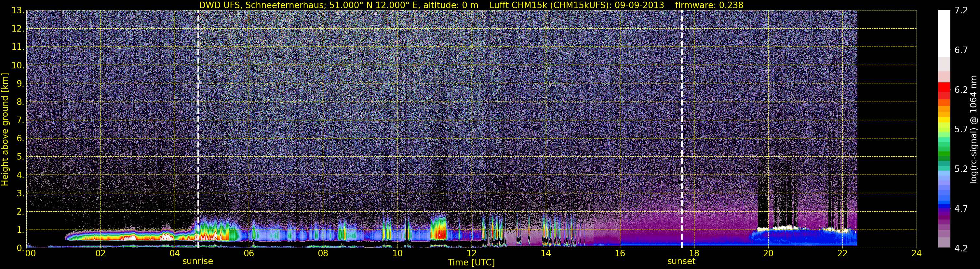Click the time axis tick label 08

click(323, 253)
